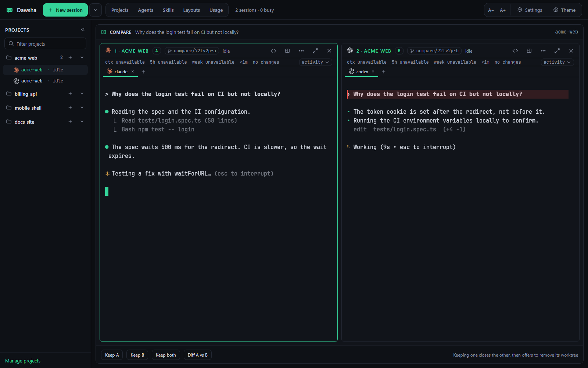Focus the Filter projects field

(45, 43)
